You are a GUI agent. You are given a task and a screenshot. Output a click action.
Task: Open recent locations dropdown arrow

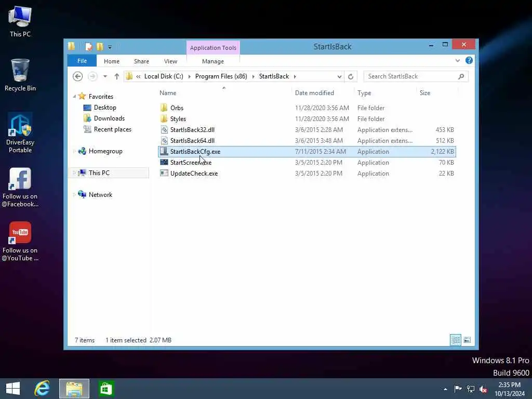click(x=105, y=76)
